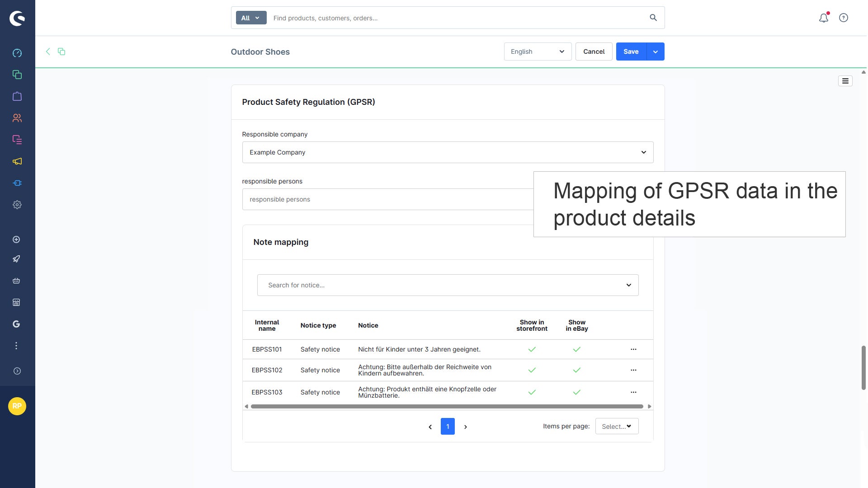The image size is (868, 488).
Task: Expand the sidebar with circled arrow icon
Action: pos(17,371)
